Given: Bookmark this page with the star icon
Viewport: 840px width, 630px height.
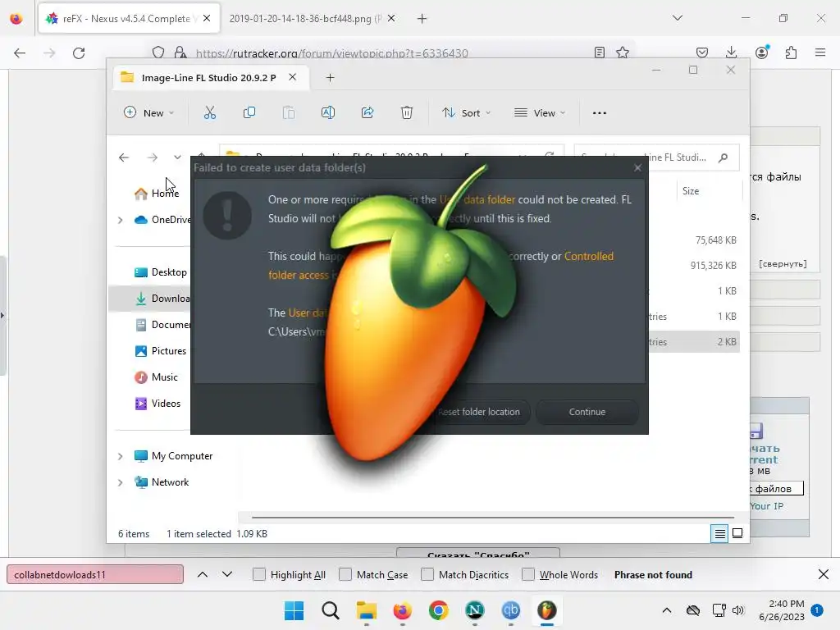Looking at the screenshot, I should coord(623,52).
